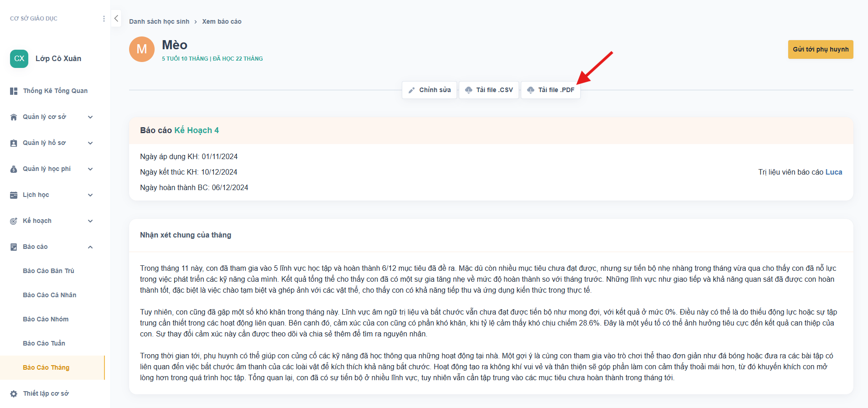868x408 pixels.
Task: Click the Lịch học calendar icon
Action: click(x=14, y=195)
